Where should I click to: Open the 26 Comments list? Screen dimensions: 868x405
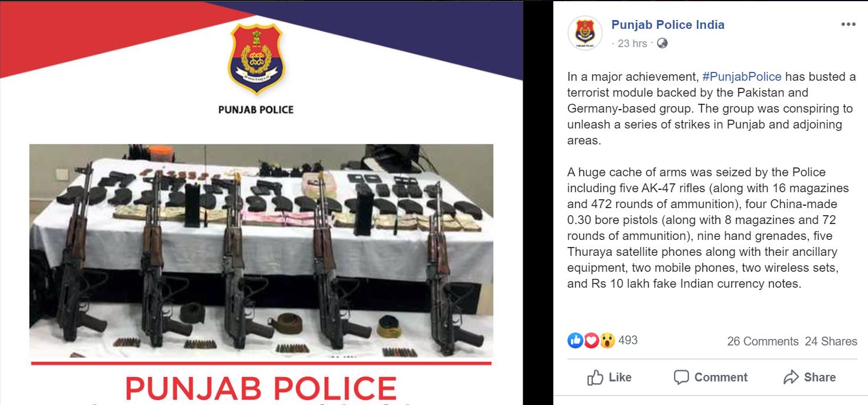tap(763, 341)
